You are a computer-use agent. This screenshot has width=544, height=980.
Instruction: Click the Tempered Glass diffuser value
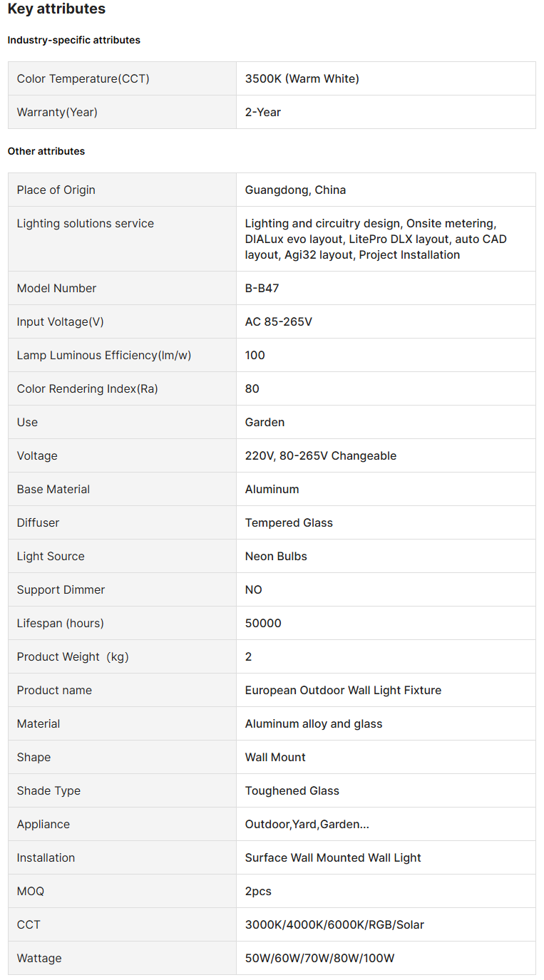[x=289, y=522]
